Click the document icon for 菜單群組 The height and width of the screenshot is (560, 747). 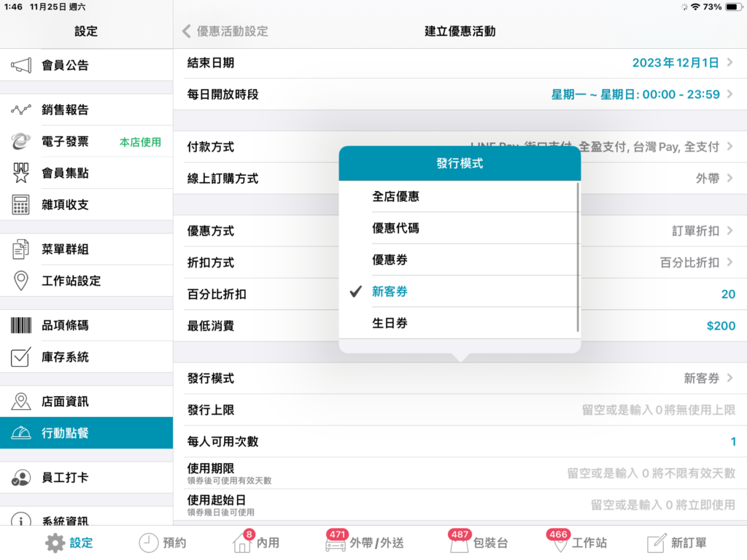click(21, 249)
